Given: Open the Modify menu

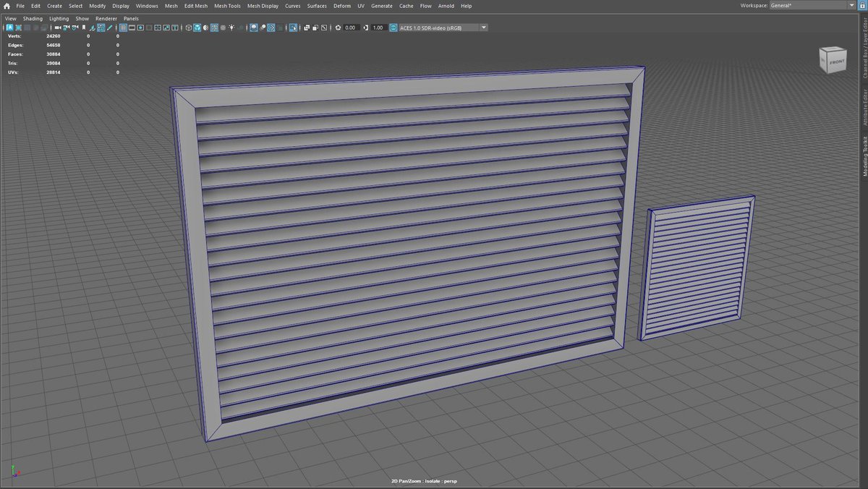Looking at the screenshot, I should click(98, 6).
